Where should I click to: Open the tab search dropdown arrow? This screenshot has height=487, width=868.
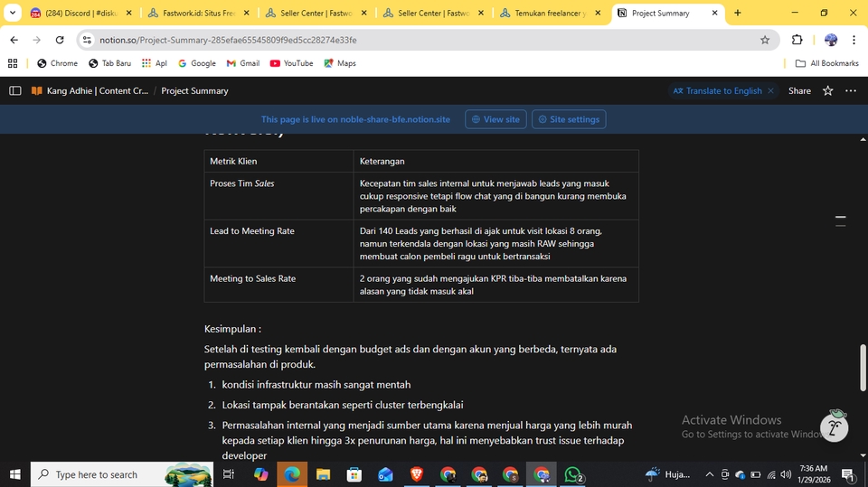point(12,13)
